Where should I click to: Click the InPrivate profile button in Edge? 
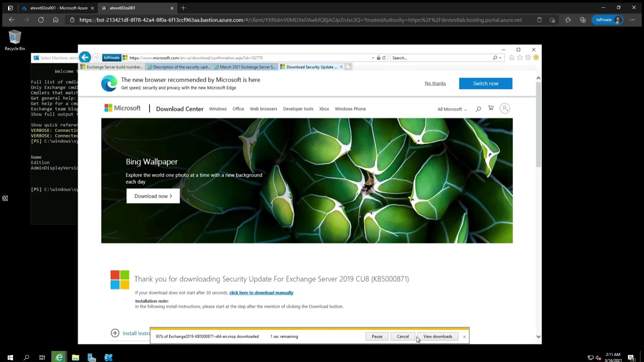(608, 20)
